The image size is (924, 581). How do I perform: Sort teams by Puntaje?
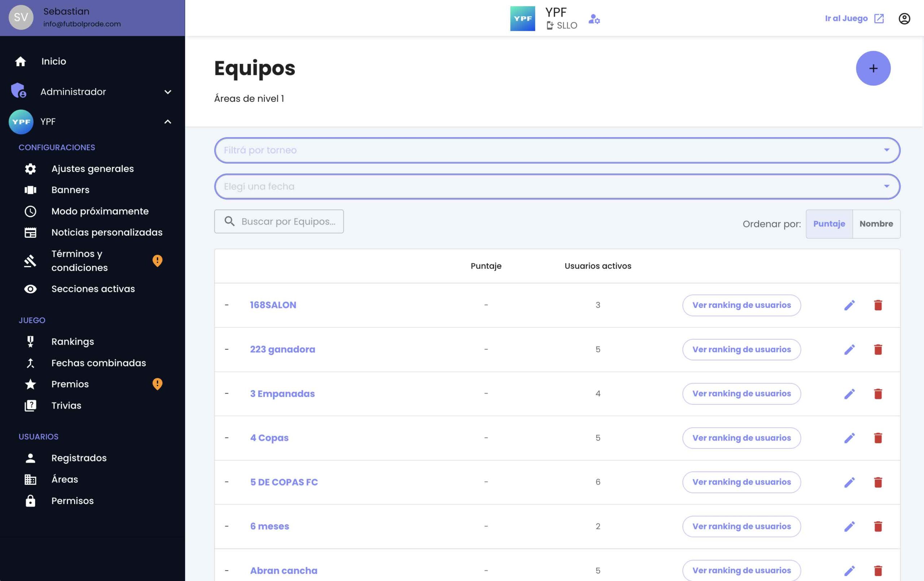pos(829,224)
